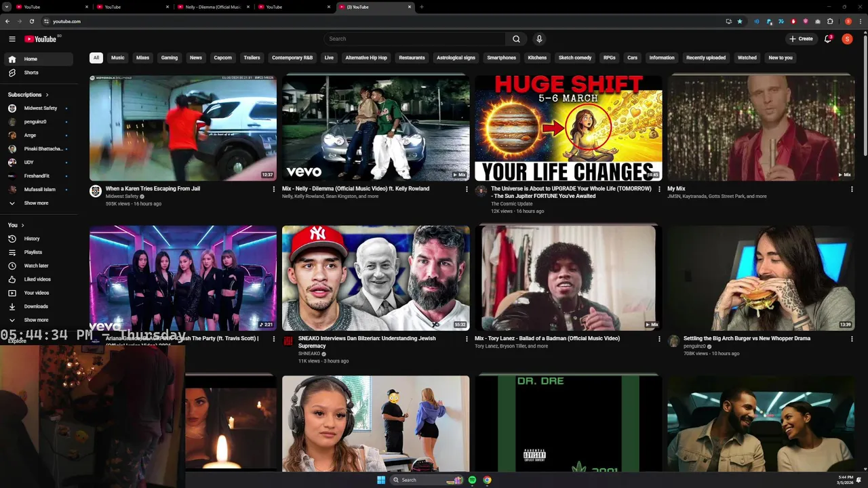Click the YouTube logo

(x=41, y=39)
